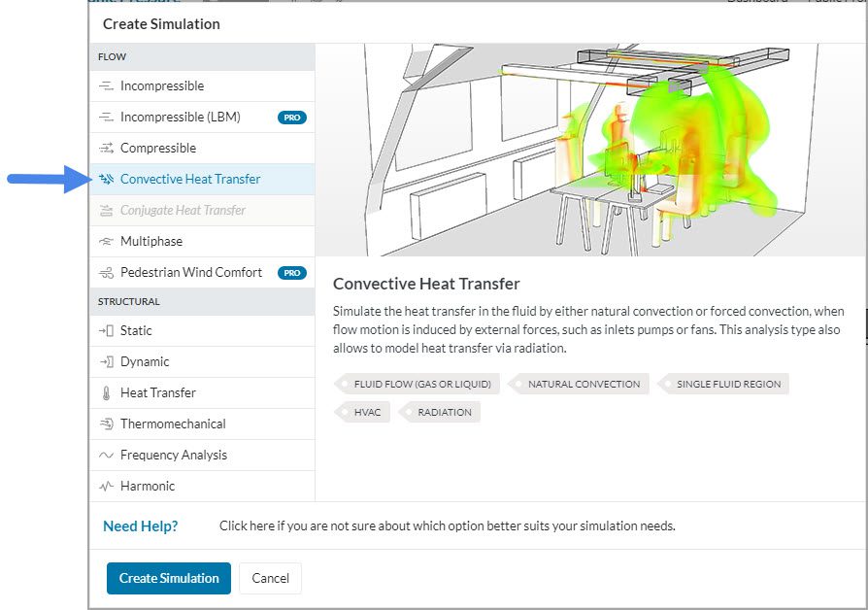Click the Frequency Analysis wave icon

click(106, 456)
